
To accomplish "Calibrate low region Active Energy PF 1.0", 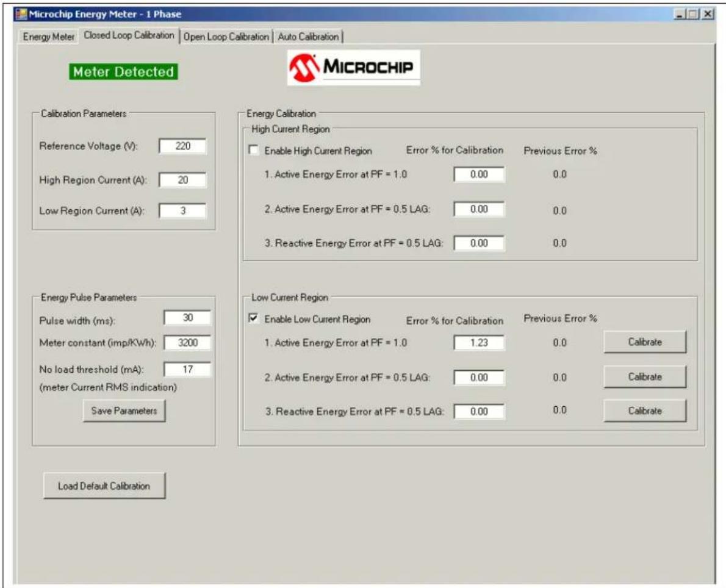I will tap(645, 342).
